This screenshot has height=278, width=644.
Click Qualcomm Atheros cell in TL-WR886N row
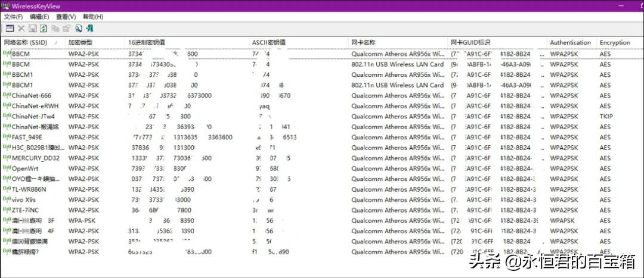coord(398,189)
